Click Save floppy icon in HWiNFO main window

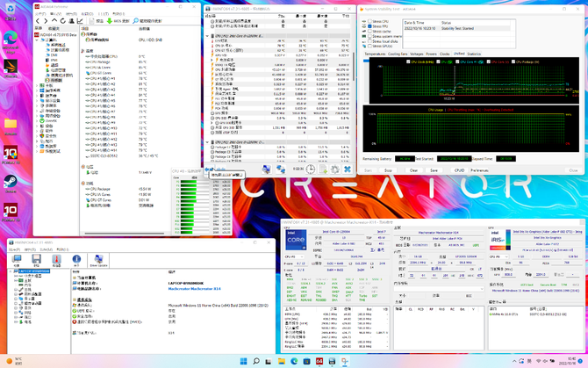[36, 259]
